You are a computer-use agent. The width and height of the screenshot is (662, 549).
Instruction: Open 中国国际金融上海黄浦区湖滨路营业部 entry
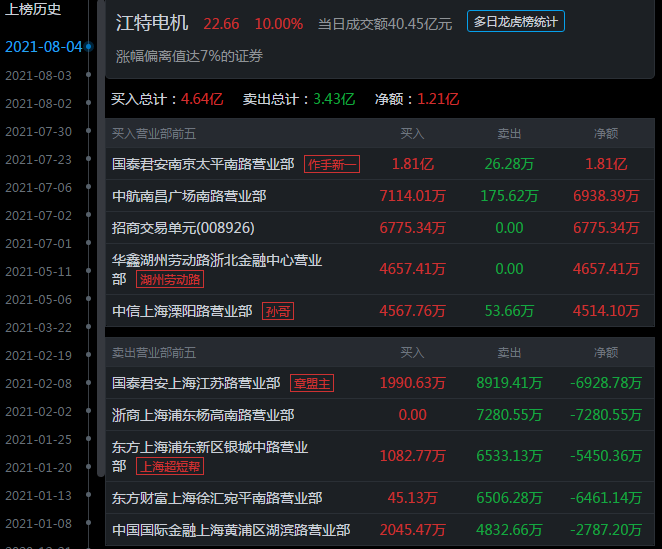click(380, 530)
